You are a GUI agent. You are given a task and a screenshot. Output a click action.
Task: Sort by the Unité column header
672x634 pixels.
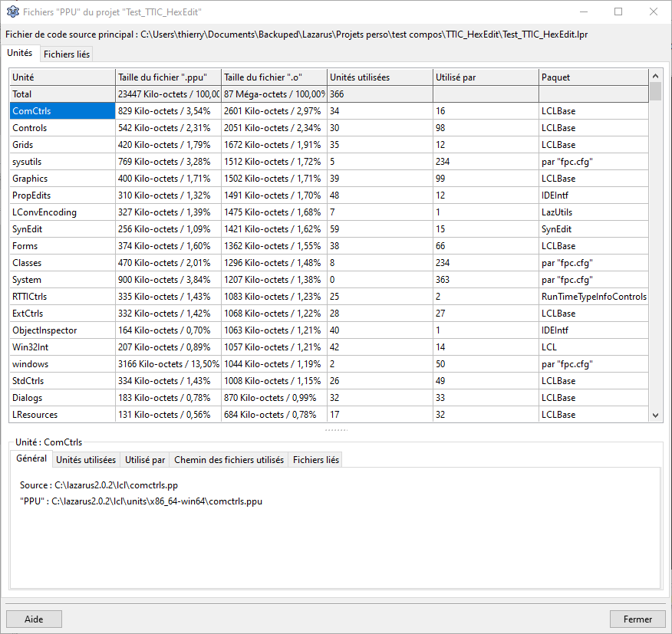61,77
